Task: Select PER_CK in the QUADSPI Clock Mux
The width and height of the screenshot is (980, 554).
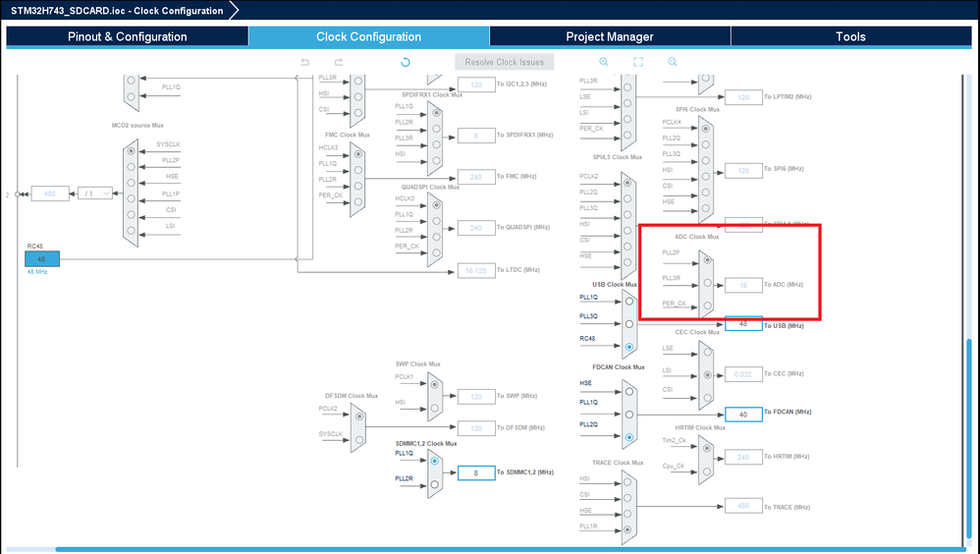Action: tap(436, 252)
